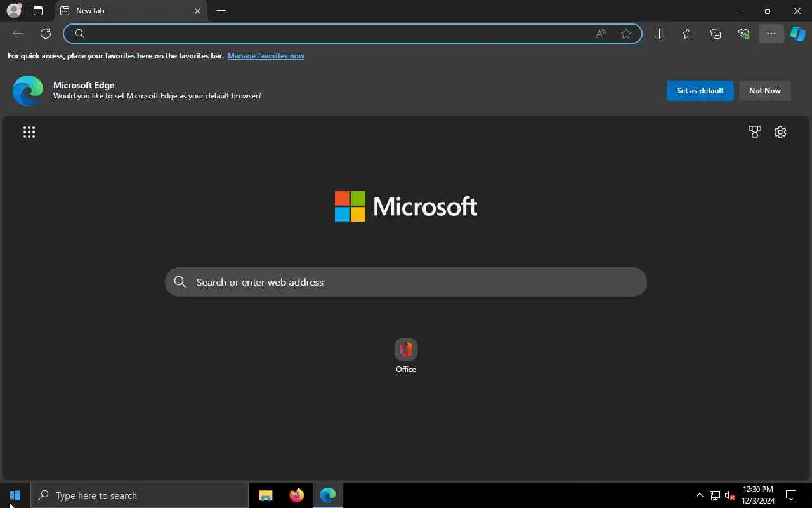812x508 pixels.
Task: Refresh the page
Action: pos(46,34)
